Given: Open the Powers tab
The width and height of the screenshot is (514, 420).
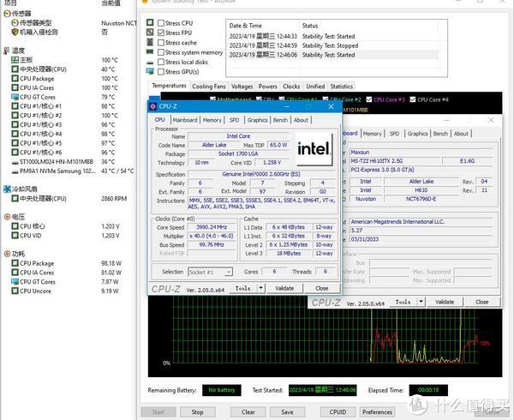Looking at the screenshot, I should (x=268, y=87).
